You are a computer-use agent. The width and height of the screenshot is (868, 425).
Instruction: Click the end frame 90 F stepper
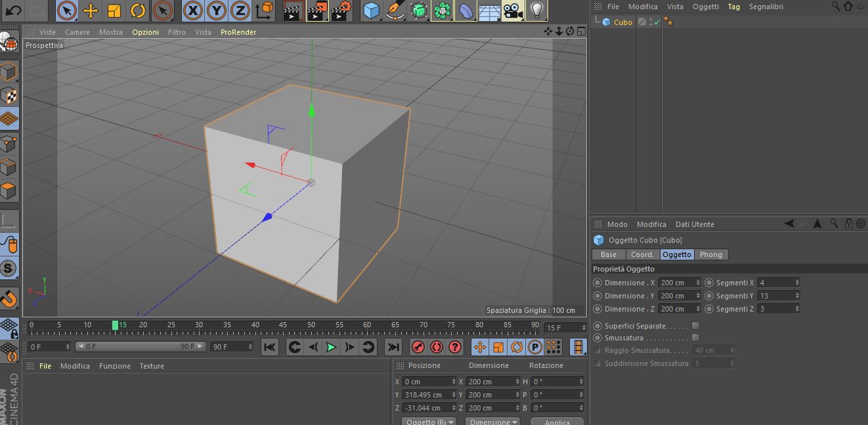pyautogui.click(x=250, y=346)
